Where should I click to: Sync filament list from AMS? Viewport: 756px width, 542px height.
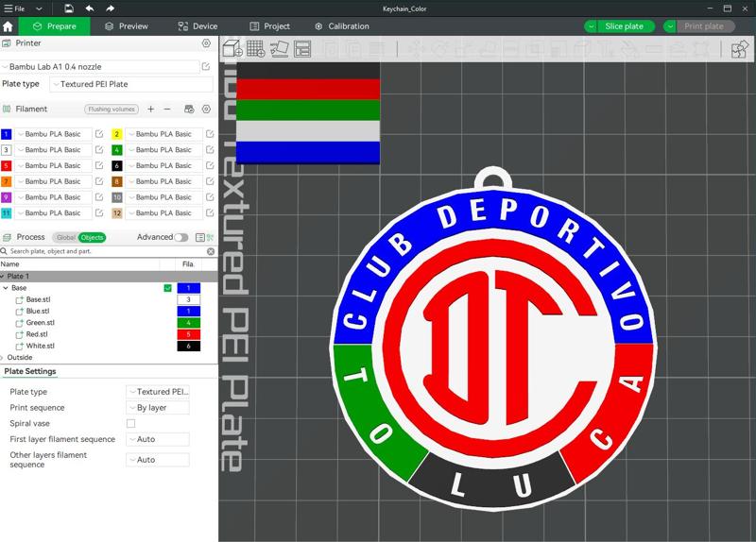[189, 110]
